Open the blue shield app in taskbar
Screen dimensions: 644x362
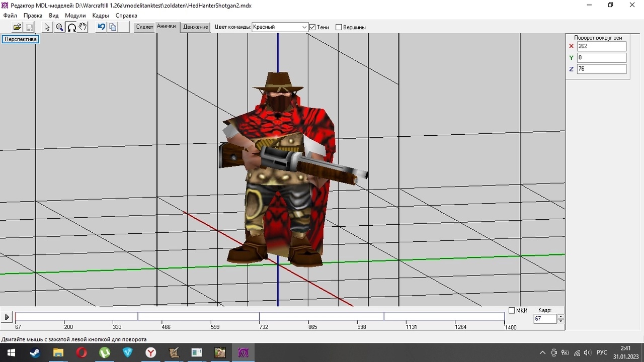click(128, 352)
